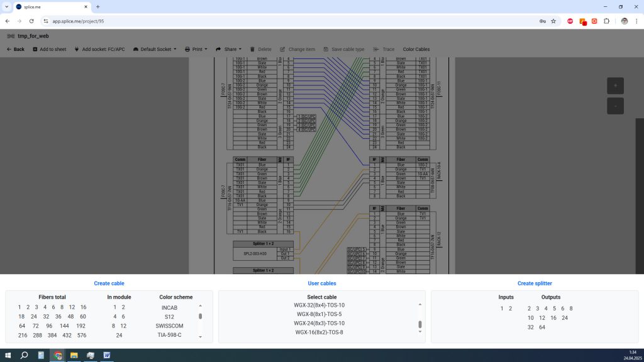Click the Trace tool icon

(x=376, y=49)
